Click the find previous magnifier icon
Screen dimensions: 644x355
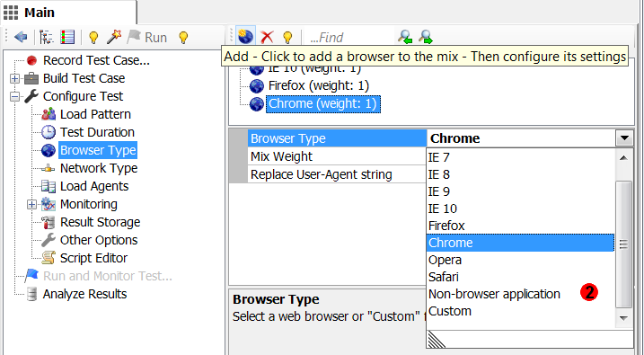tap(405, 37)
